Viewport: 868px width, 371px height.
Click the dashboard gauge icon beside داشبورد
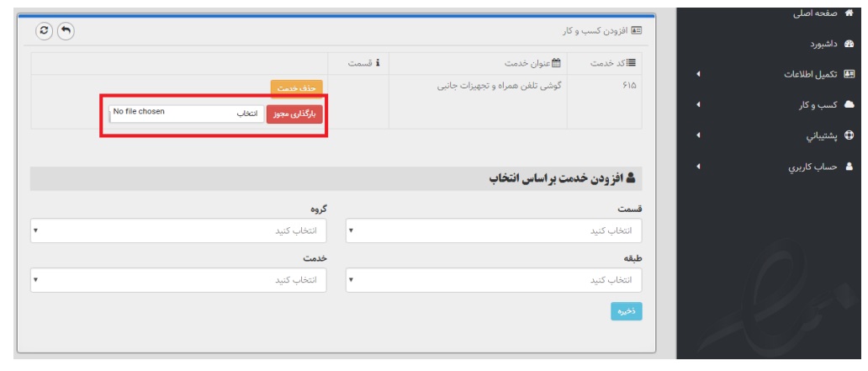click(x=849, y=44)
